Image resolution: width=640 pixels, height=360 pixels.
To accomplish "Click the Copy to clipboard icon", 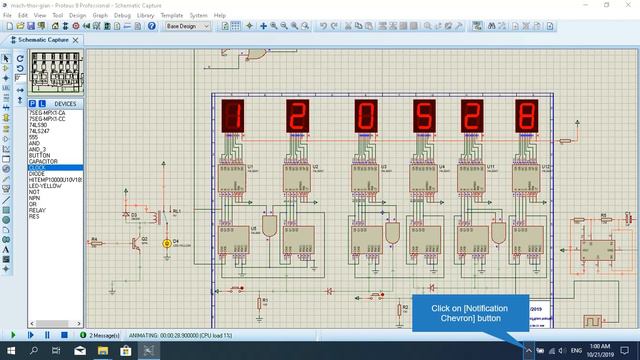I will click(358, 26).
